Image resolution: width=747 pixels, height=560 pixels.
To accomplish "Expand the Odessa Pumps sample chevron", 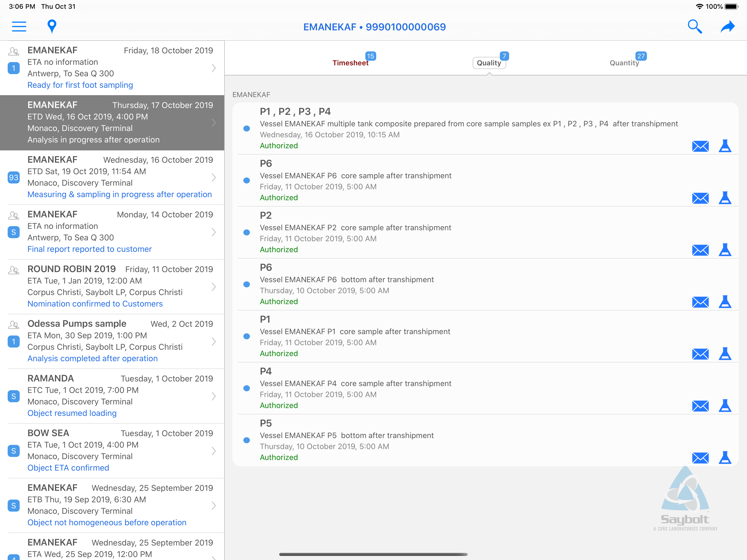I will (214, 342).
